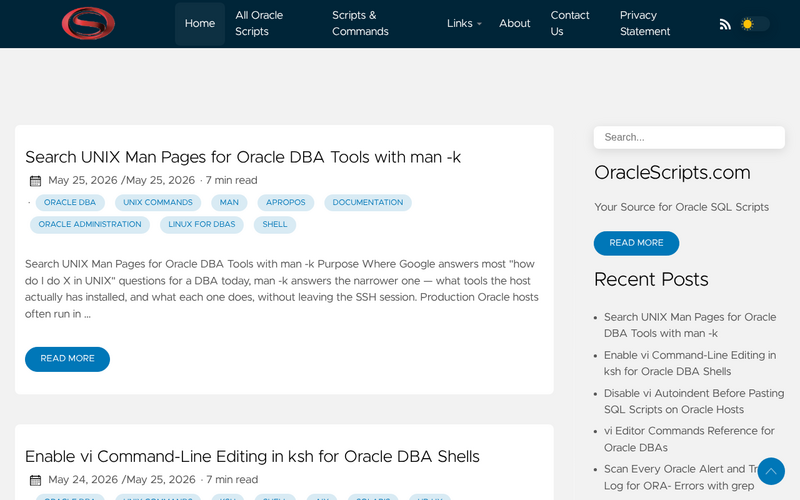Open the Contact Us page

click(570, 23)
